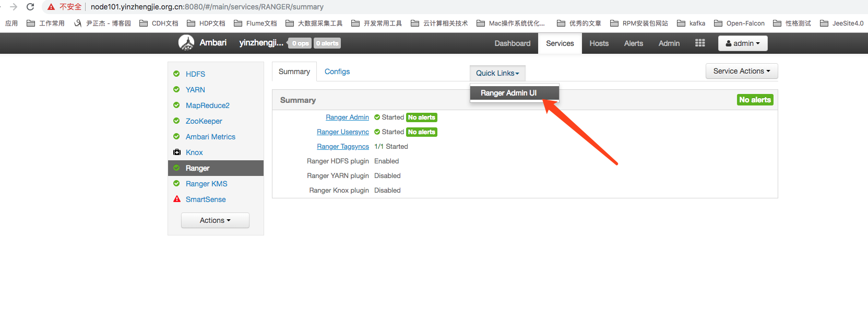This screenshot has width=868, height=331.
Task: Click the Ambari logo icon
Action: click(186, 43)
